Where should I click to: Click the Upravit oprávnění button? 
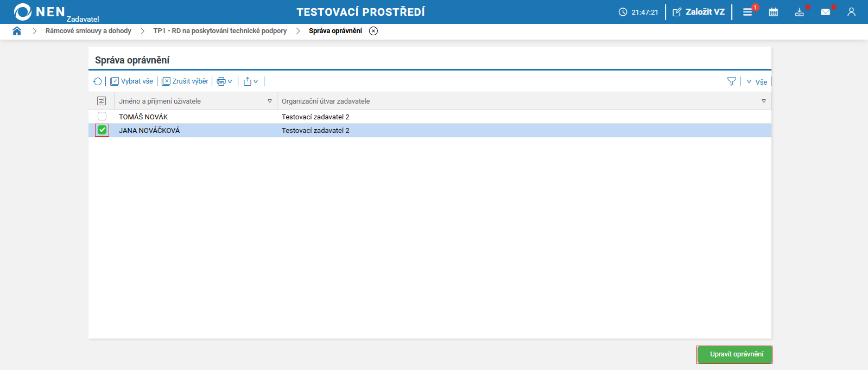734,354
